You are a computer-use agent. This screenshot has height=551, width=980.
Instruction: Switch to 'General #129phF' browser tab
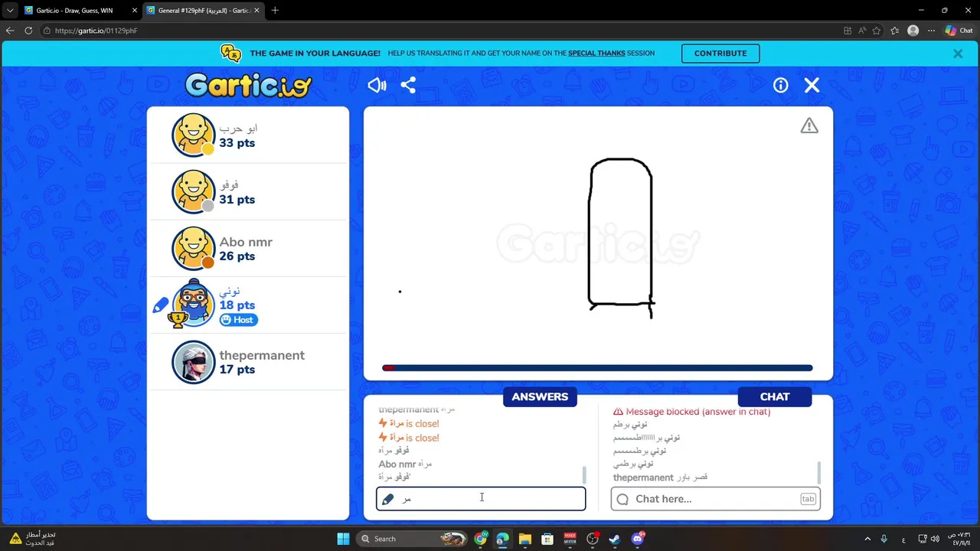(203, 11)
